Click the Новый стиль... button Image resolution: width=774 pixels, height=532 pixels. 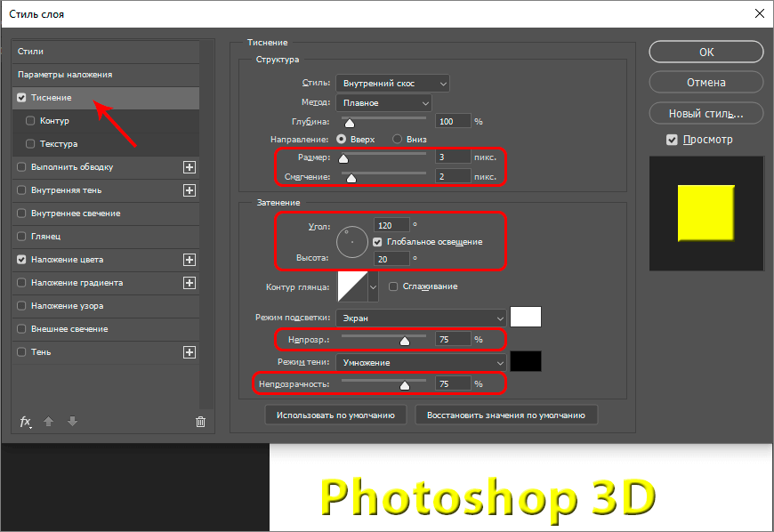pos(705,114)
